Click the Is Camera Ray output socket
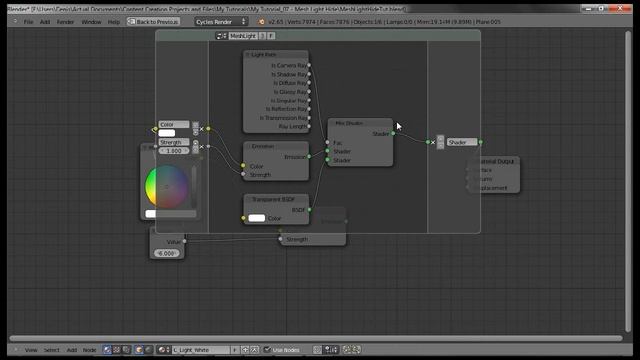Viewport: 640px width, 360px height. pyautogui.click(x=309, y=65)
